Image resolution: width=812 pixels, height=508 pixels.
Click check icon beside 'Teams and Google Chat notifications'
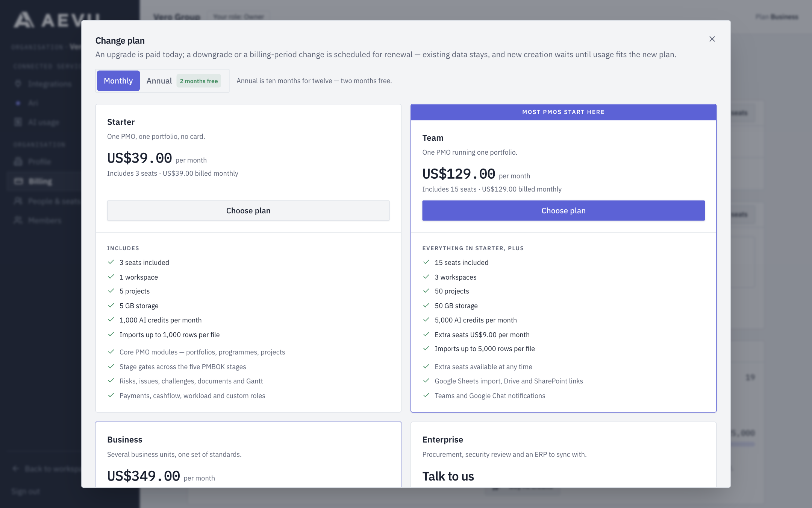(426, 395)
